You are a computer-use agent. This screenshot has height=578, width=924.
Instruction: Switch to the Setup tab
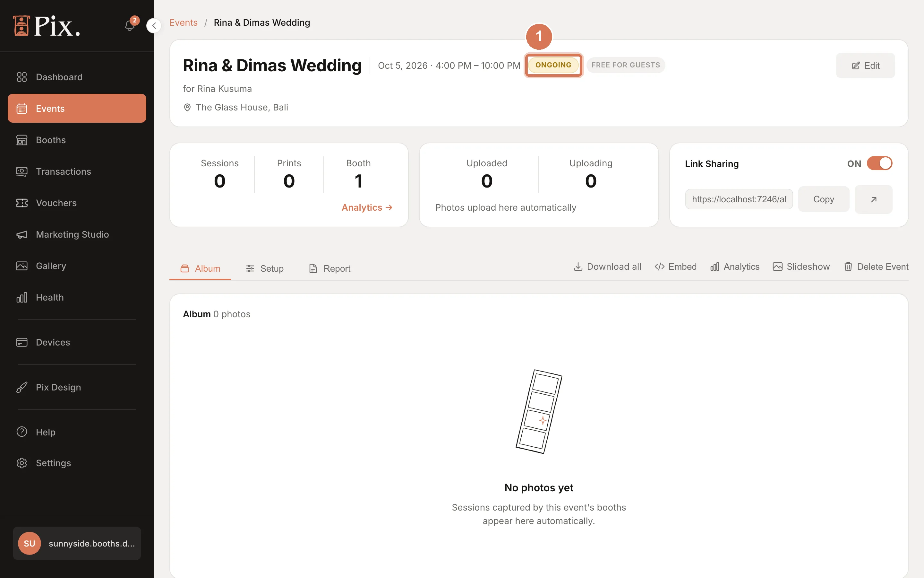pyautogui.click(x=265, y=268)
